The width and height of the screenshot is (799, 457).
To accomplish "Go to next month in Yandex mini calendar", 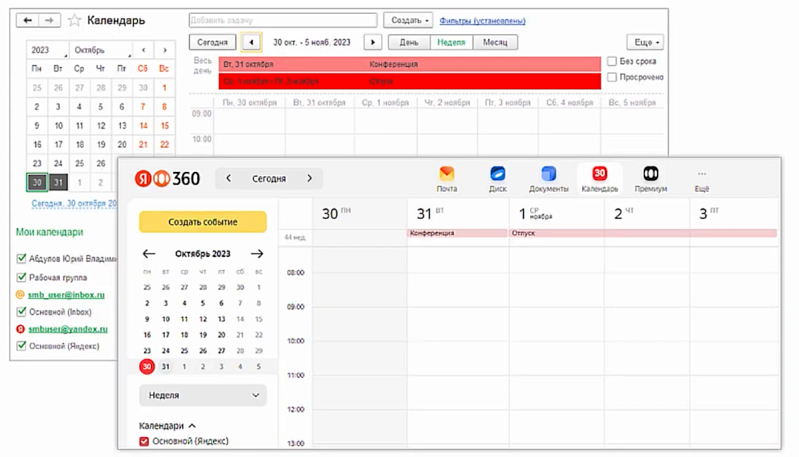I will coord(257,254).
